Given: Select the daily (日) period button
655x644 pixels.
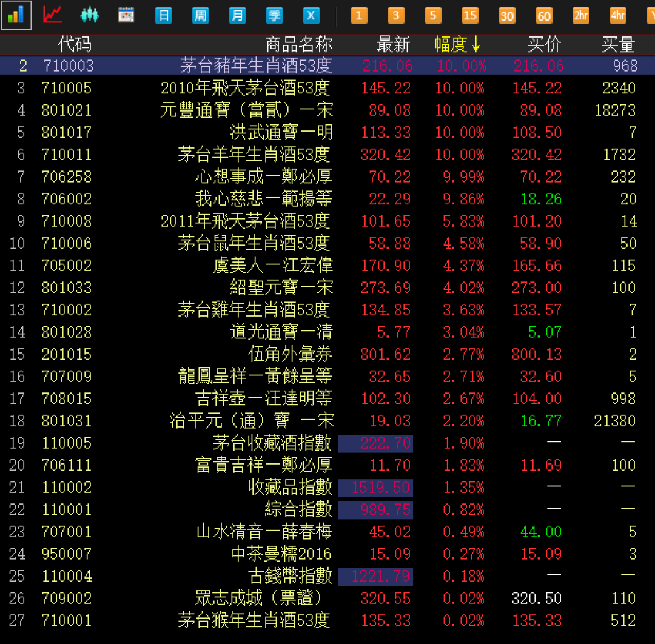Looking at the screenshot, I should pyautogui.click(x=163, y=15).
